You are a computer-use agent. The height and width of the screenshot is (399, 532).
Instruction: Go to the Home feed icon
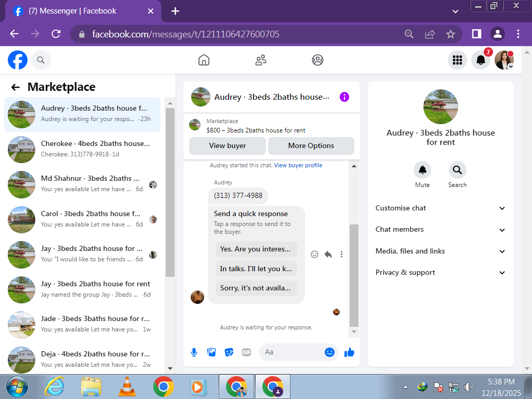coord(204,60)
